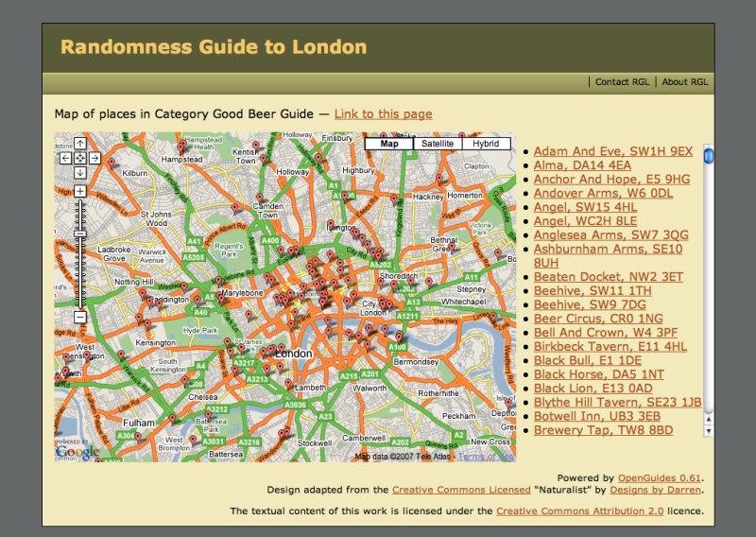Zoom out using the minus button
This screenshot has height=537, width=756.
(80, 317)
